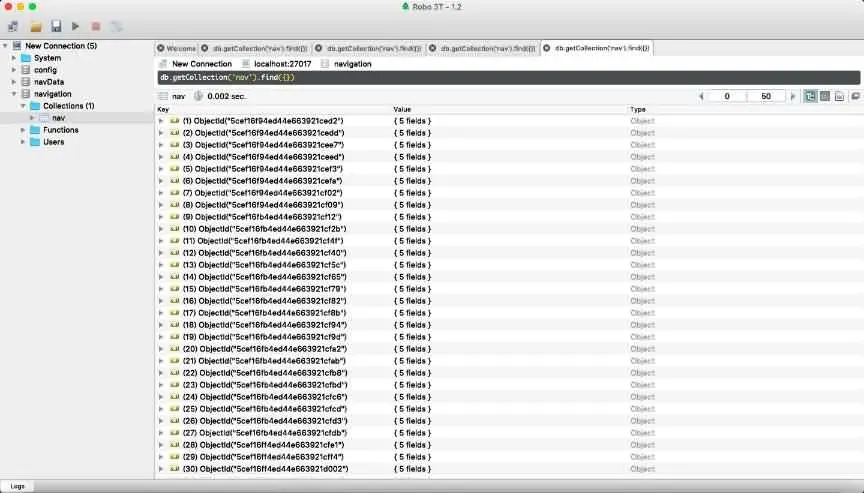The height and width of the screenshot is (493, 864).
Task: Expand the config database arrow
Action: [14, 70]
